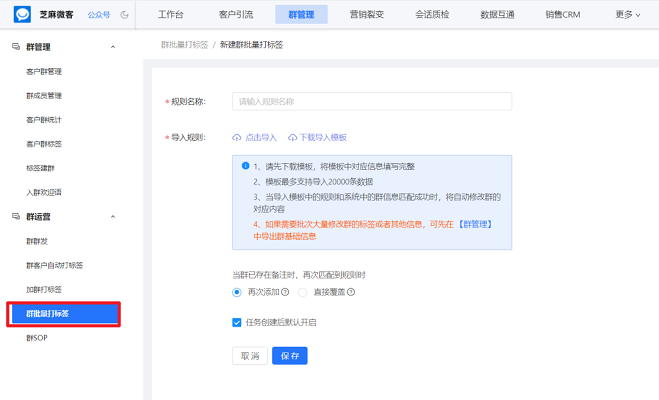Open the 更多 dropdown in top navigation
Screen dimensions: 659x400
click(x=627, y=15)
